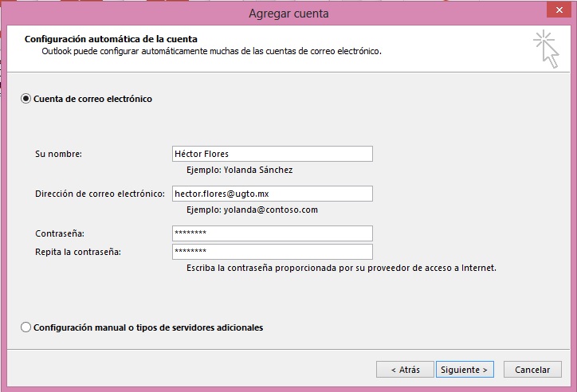Click the 'Repita la contraseña' password field

272,252
